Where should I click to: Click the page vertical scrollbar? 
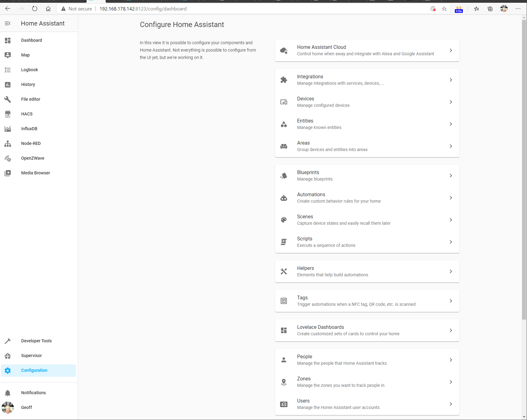tap(524, 169)
